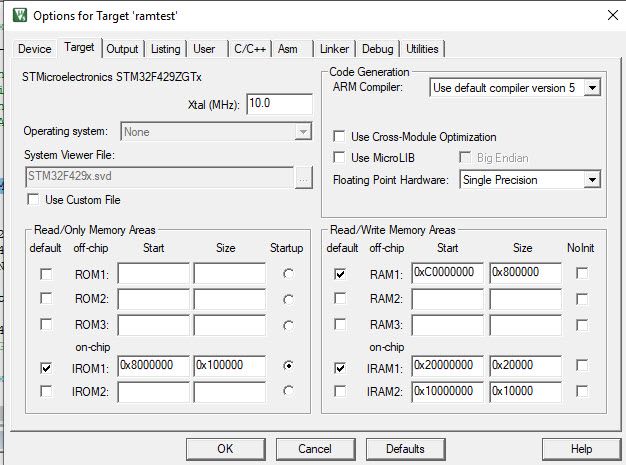Edit IRAM2 Size value 0x10000
This screenshot has width=626, height=465.
tap(525, 392)
